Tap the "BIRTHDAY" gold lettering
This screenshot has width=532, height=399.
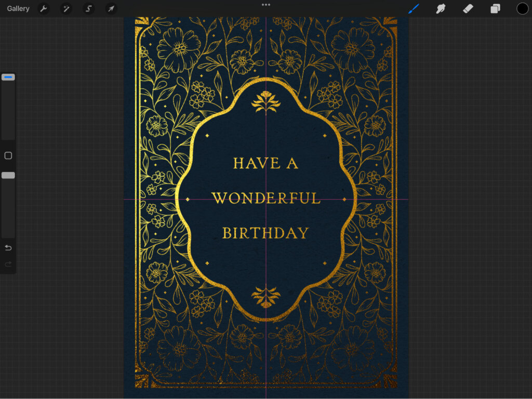[x=265, y=233]
